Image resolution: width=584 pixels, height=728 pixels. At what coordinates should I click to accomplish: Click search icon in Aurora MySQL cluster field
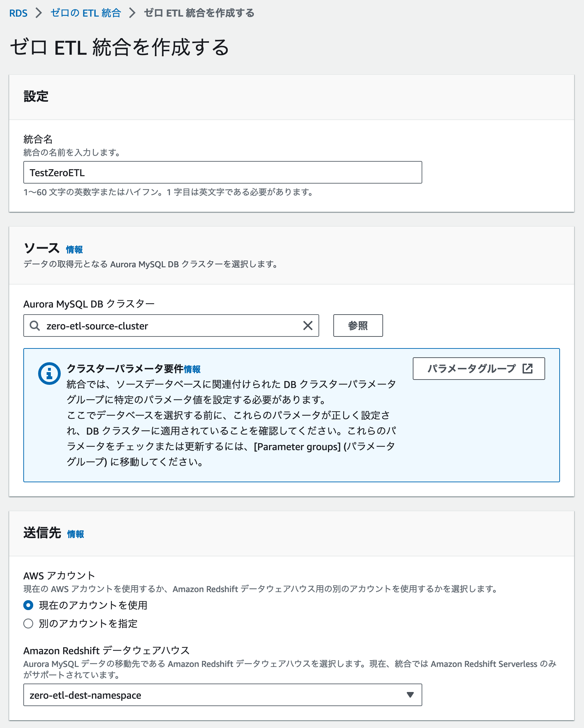[x=35, y=326]
